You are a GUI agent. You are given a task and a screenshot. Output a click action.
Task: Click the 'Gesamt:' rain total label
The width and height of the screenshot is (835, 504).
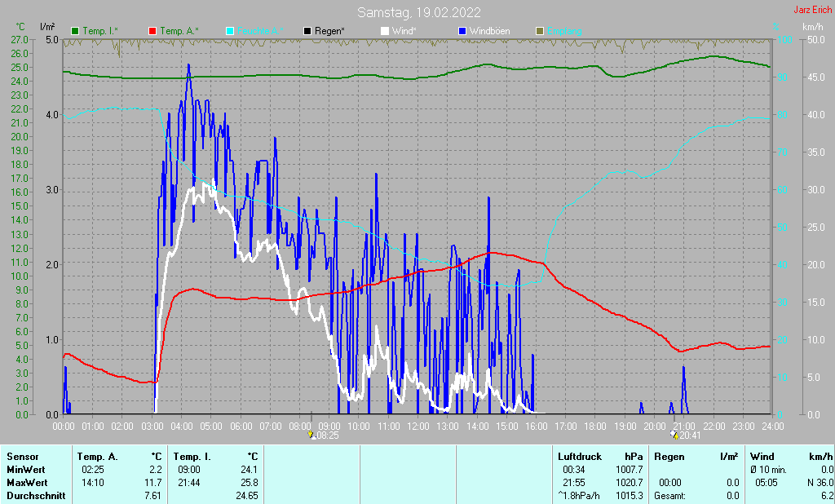(x=670, y=496)
